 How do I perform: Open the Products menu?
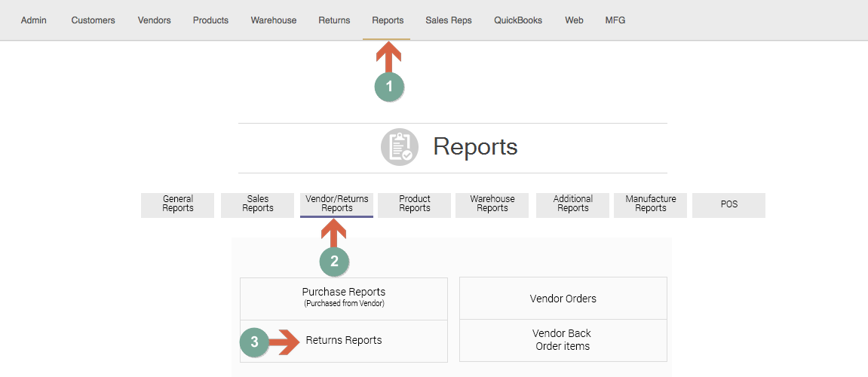[210, 20]
